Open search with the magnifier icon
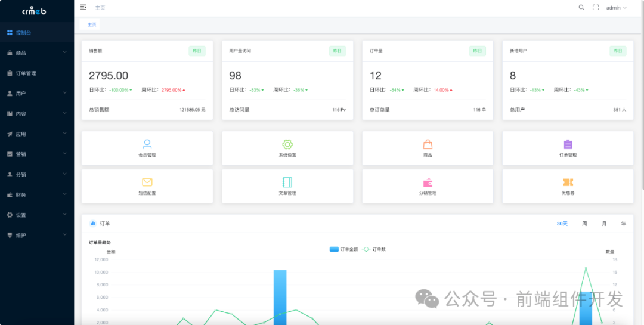This screenshot has width=644, height=325. coord(581,7)
